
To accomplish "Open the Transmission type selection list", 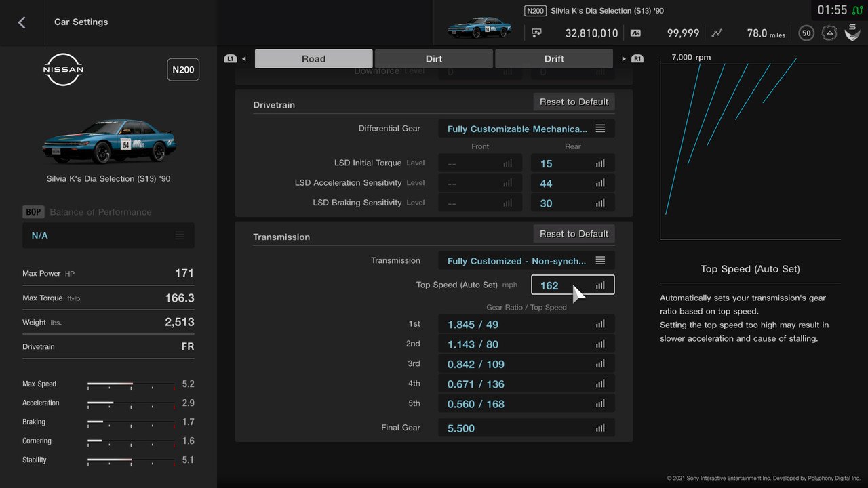I will tap(526, 261).
